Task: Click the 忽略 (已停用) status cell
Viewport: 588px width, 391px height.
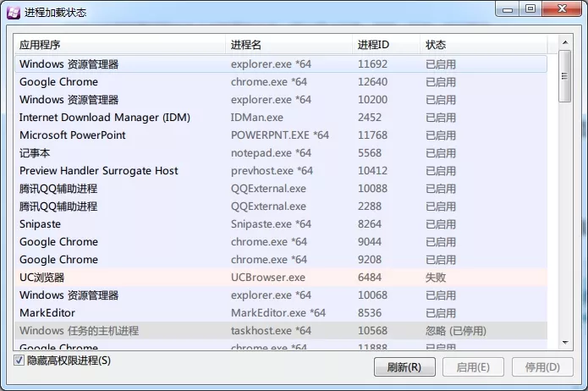Action: (456, 331)
